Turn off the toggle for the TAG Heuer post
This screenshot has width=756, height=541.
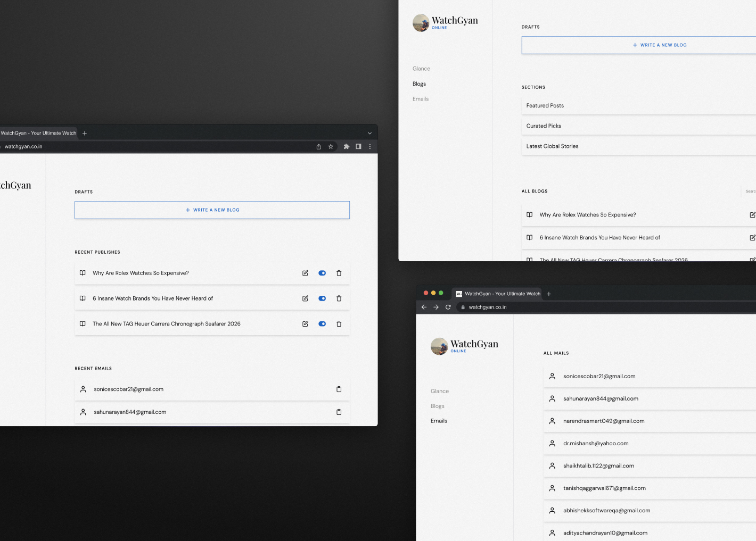[322, 323]
